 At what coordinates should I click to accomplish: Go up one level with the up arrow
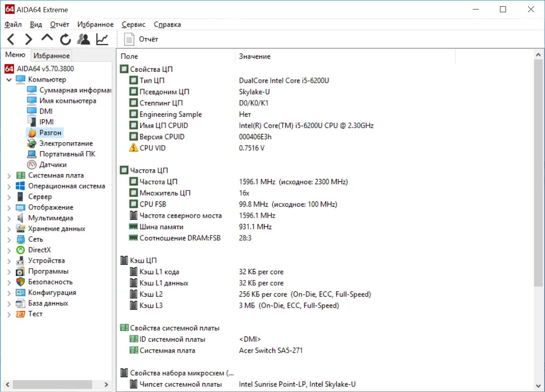[47, 38]
